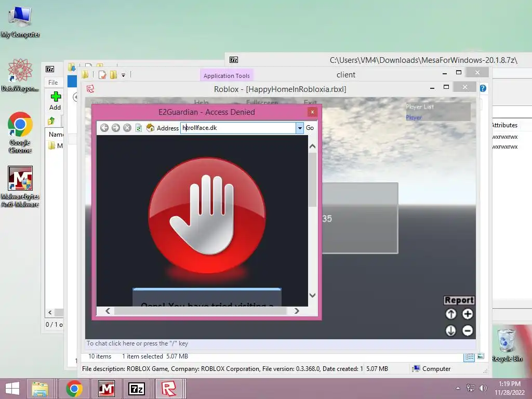Click the horizontal scroll right arrow in E2Guardian
532x399 pixels.
[x=297, y=311]
